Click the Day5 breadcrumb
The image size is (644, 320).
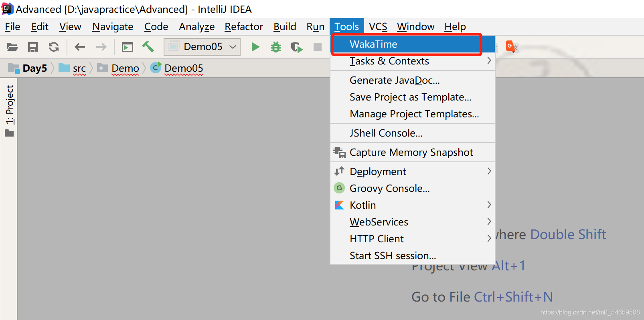[x=28, y=68]
